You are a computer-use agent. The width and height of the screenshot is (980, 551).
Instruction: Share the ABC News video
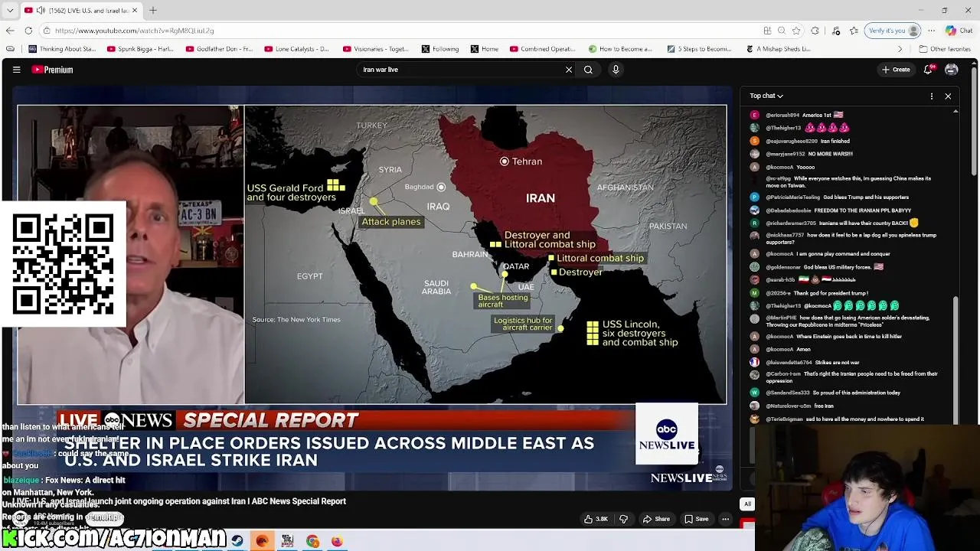pos(656,519)
